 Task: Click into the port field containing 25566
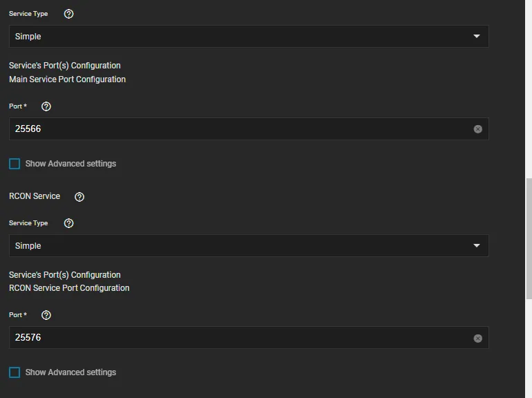tap(235, 129)
